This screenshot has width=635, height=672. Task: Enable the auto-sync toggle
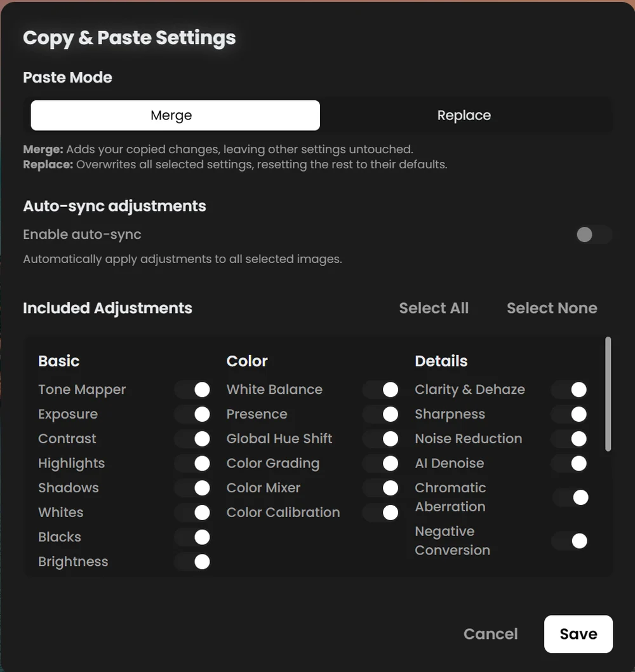tap(594, 234)
